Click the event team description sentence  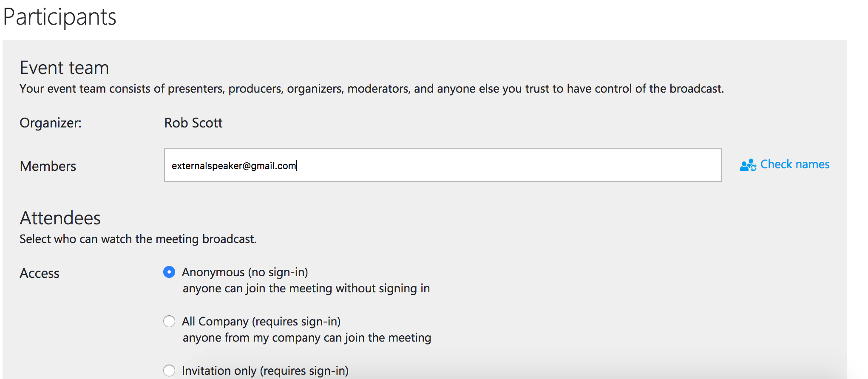(372, 88)
